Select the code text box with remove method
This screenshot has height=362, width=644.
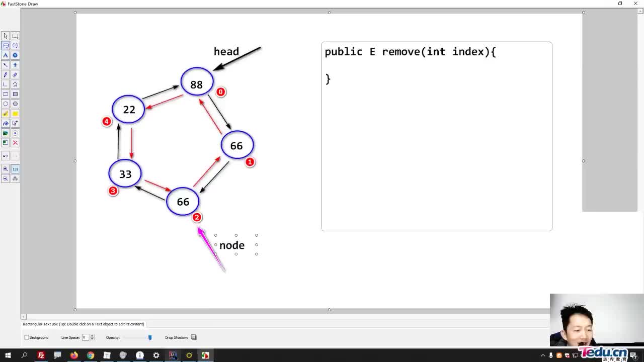(436, 136)
